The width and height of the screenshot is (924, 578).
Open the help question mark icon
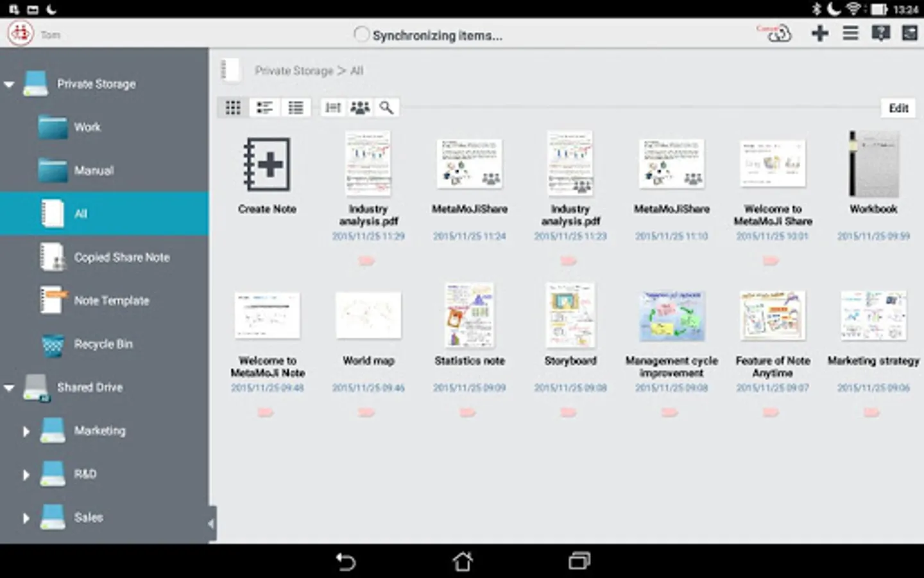tap(880, 33)
